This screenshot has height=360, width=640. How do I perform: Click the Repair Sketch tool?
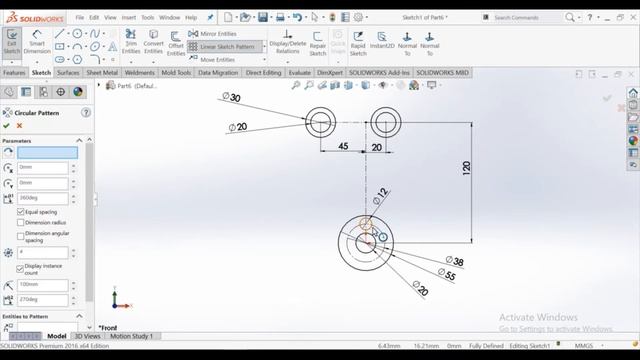(x=318, y=43)
